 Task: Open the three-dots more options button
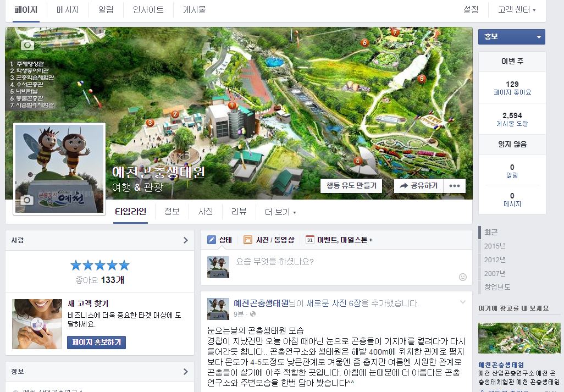pyautogui.click(x=454, y=186)
